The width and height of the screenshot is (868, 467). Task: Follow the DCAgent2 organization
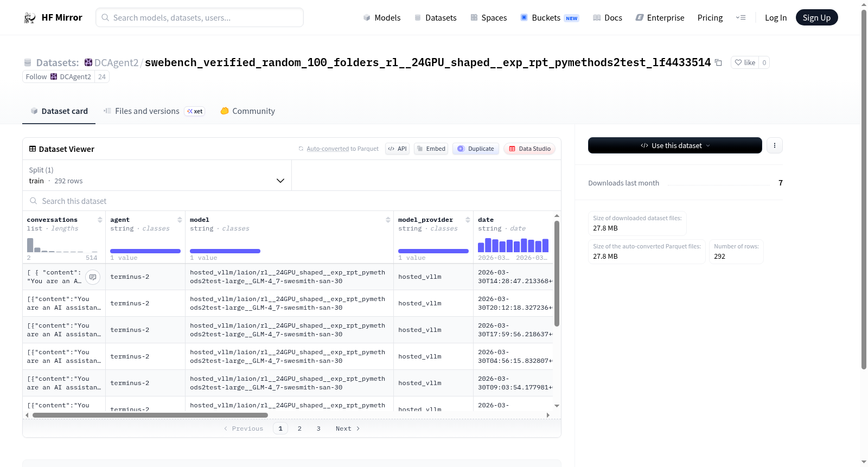pyautogui.click(x=59, y=76)
